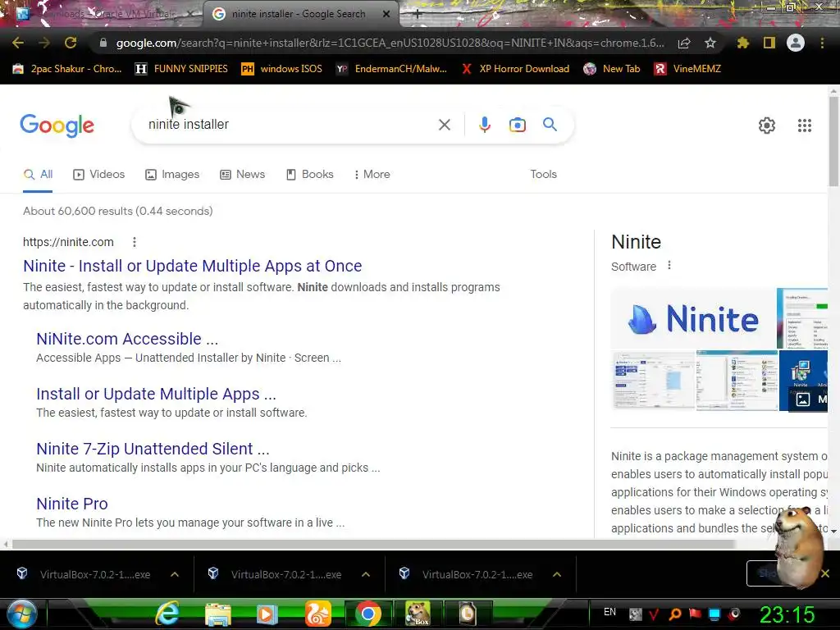Open the Chrome three-dot menu
Image resolution: width=840 pixels, height=630 pixels.
point(822,43)
